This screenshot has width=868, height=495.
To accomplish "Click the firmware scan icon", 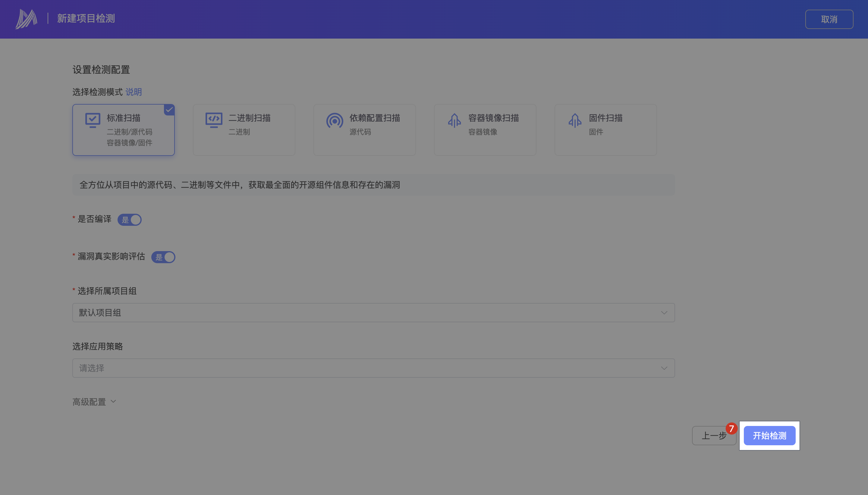I will tap(575, 120).
